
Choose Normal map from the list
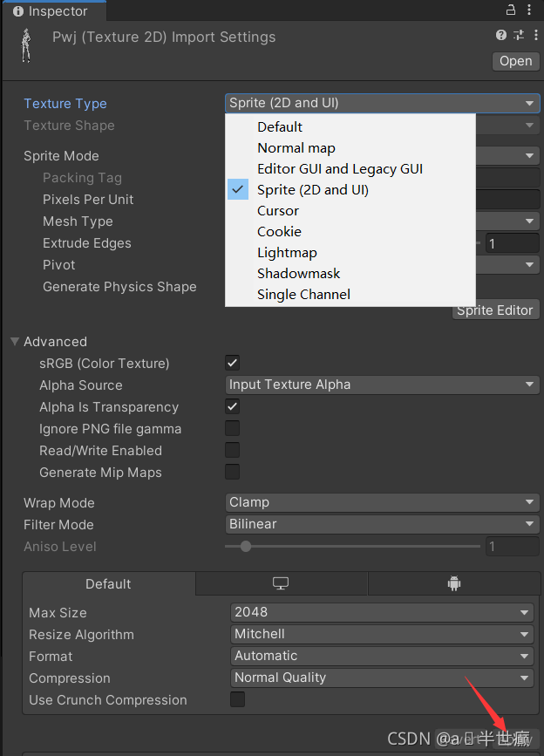[x=350, y=148]
